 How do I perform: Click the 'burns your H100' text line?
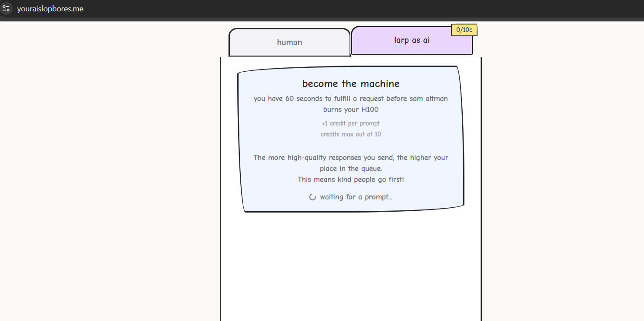tap(351, 109)
